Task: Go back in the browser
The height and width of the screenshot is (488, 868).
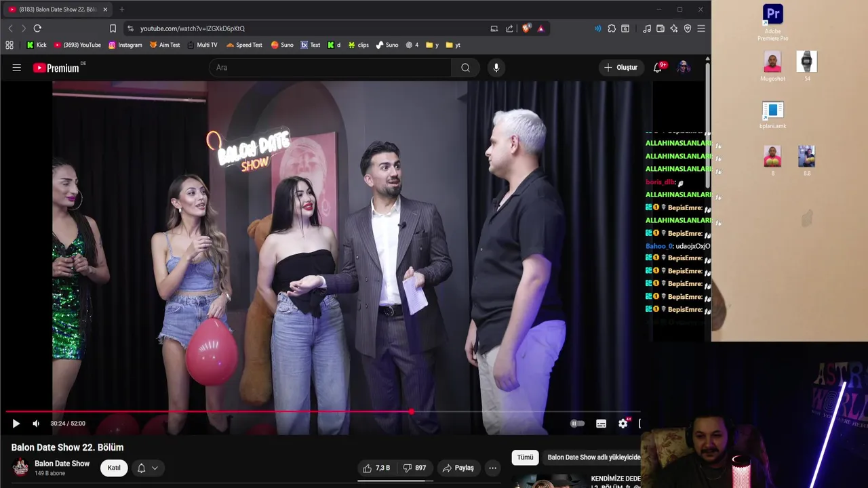Action: 10,28
